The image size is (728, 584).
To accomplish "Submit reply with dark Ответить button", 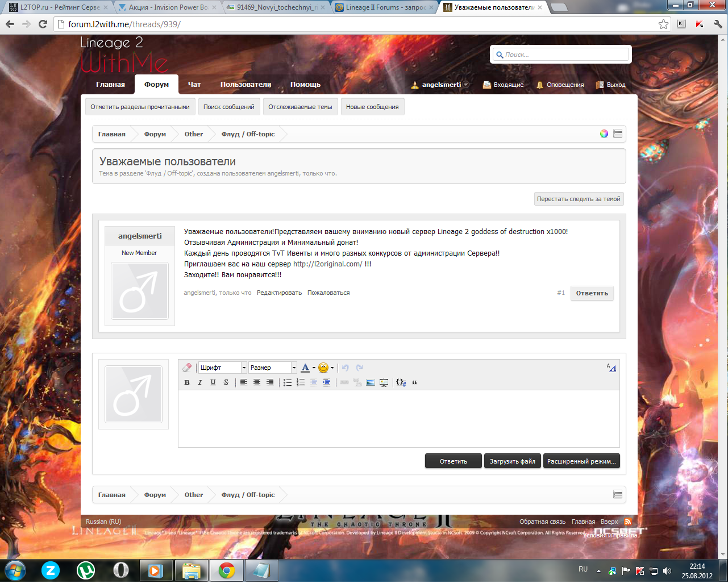I will [x=453, y=461].
